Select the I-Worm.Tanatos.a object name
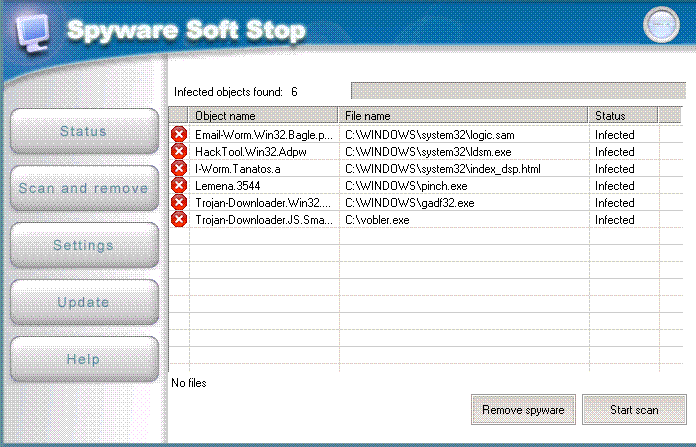The height and width of the screenshot is (447, 696). (x=237, y=169)
